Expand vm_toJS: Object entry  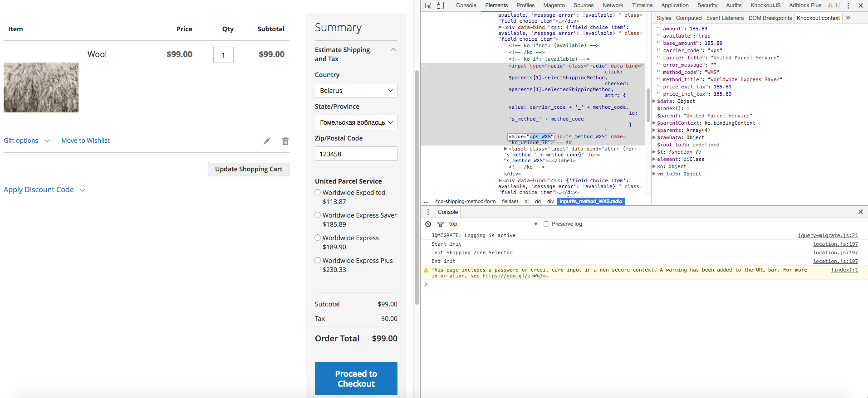click(x=654, y=174)
